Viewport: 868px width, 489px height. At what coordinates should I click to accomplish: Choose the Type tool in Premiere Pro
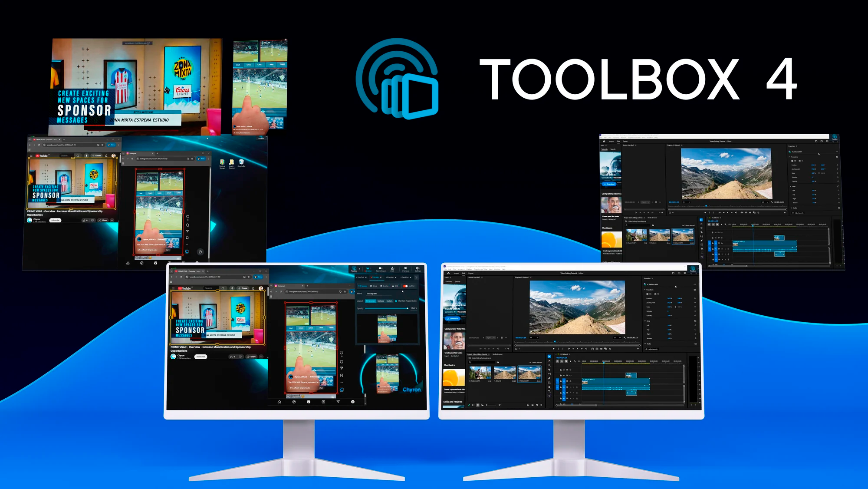(549, 391)
